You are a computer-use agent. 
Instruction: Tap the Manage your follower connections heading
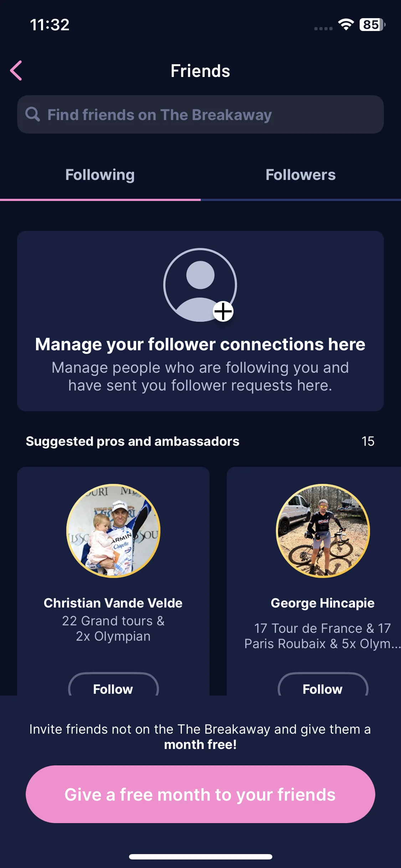(200, 344)
